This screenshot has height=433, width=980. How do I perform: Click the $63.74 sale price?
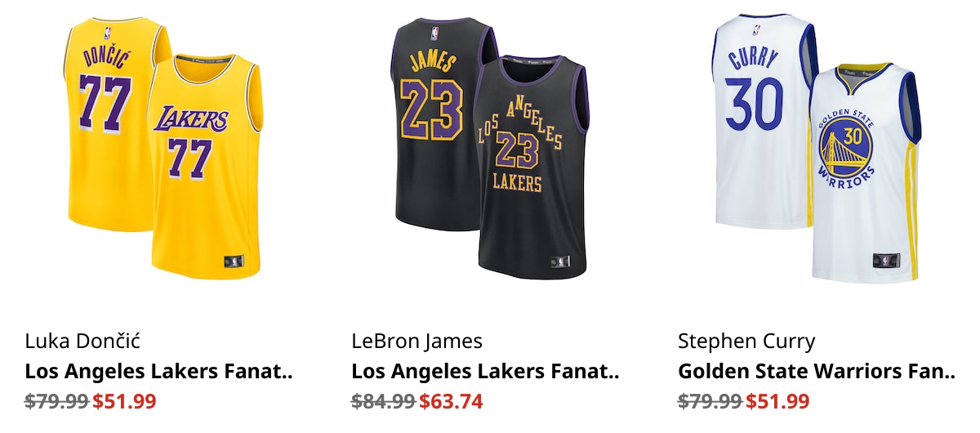pyautogui.click(x=451, y=401)
